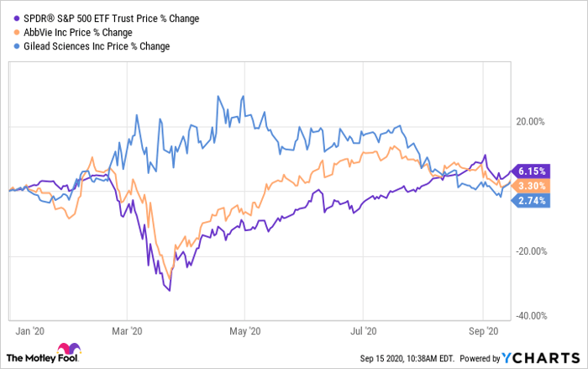Screen dimensions: 588x369
Task: Click the purple SPDR S&P 500 legend dot
Action: click(8, 19)
